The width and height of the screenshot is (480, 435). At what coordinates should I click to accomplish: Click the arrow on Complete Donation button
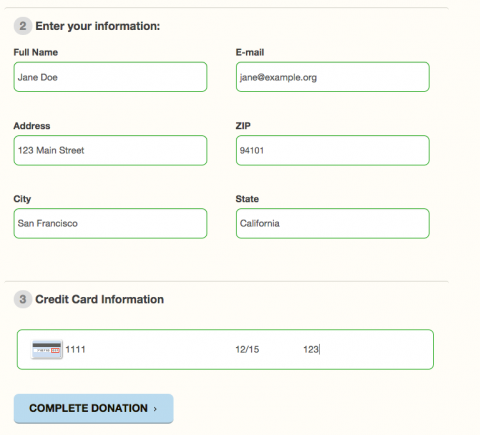coord(155,409)
